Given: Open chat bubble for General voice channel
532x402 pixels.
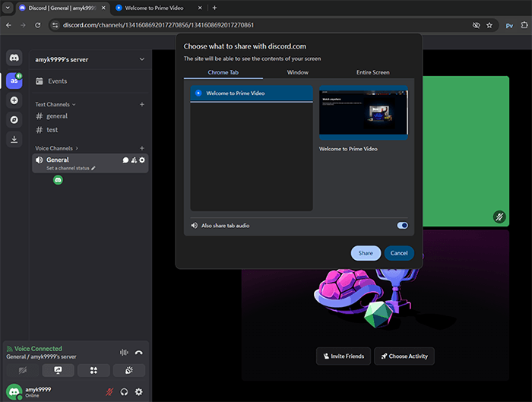Looking at the screenshot, I should tap(125, 160).
